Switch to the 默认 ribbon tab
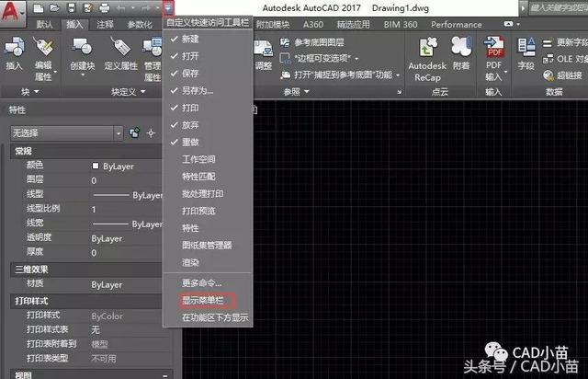This screenshot has height=379, width=588. pos(45,25)
